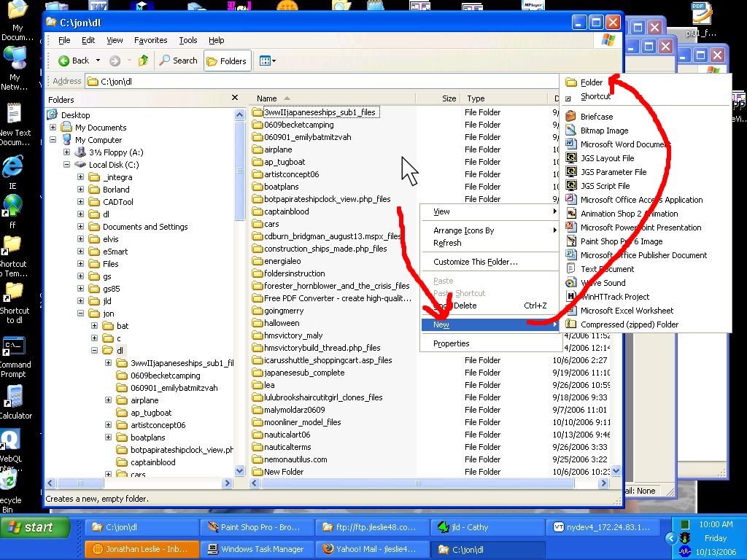Click the Search toolbar button

pyautogui.click(x=178, y=61)
